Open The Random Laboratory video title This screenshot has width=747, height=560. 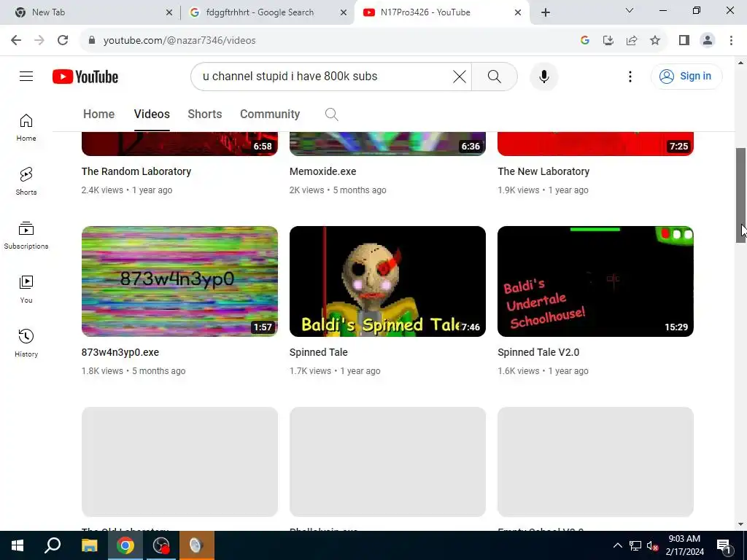point(136,171)
